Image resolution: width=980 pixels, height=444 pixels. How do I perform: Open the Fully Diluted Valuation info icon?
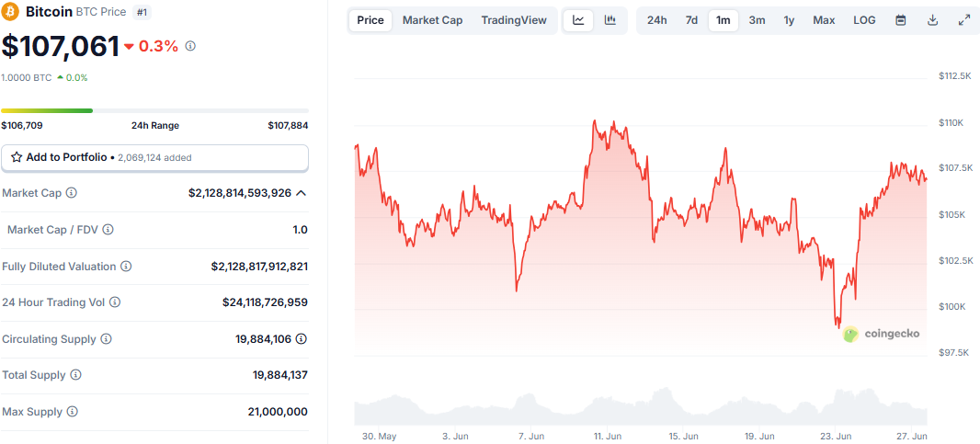pos(126,267)
